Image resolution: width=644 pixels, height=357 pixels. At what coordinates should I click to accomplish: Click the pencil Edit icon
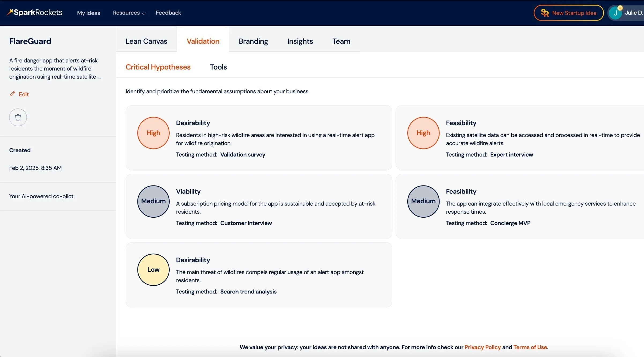(12, 94)
